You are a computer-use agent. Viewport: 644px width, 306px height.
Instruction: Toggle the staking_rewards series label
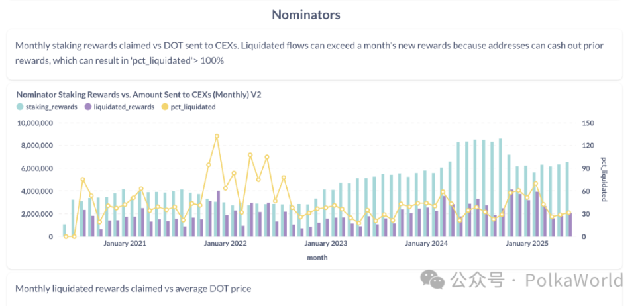tap(52, 107)
